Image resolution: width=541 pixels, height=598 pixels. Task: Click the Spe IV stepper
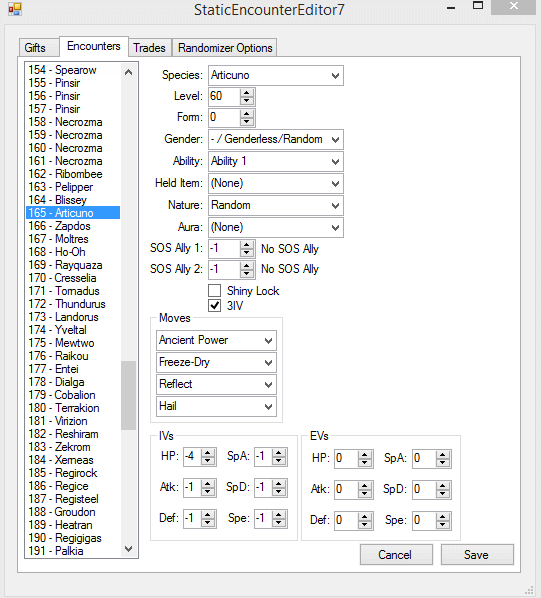279,519
